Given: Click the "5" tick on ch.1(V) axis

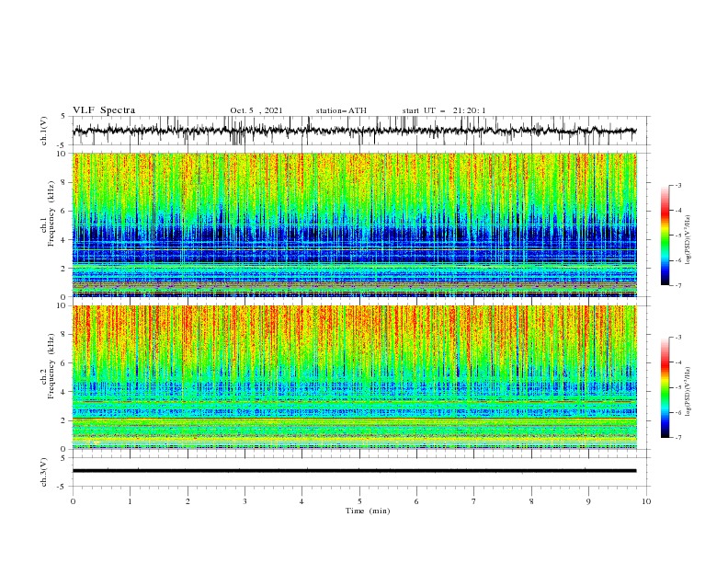Looking at the screenshot, I should (x=63, y=117).
